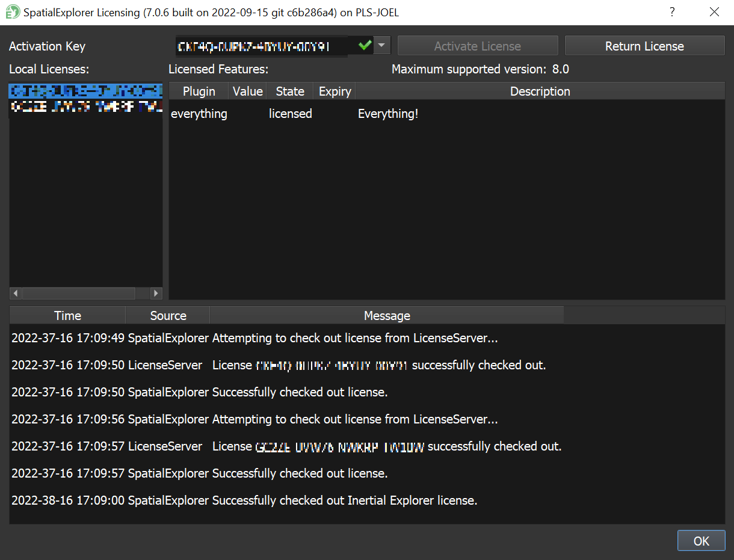Close the Licensing window with X button
The height and width of the screenshot is (560, 734).
coord(714,12)
